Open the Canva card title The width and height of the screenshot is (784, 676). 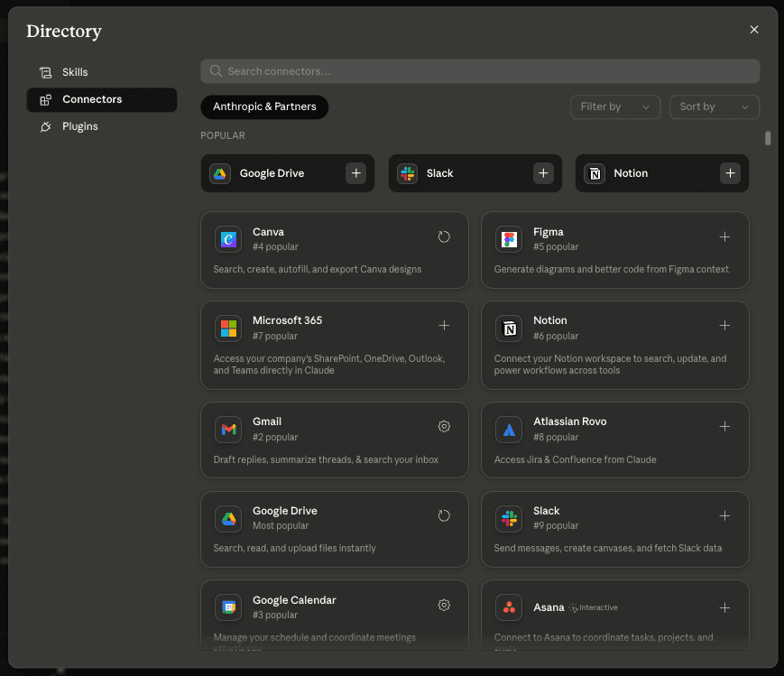coord(269,232)
